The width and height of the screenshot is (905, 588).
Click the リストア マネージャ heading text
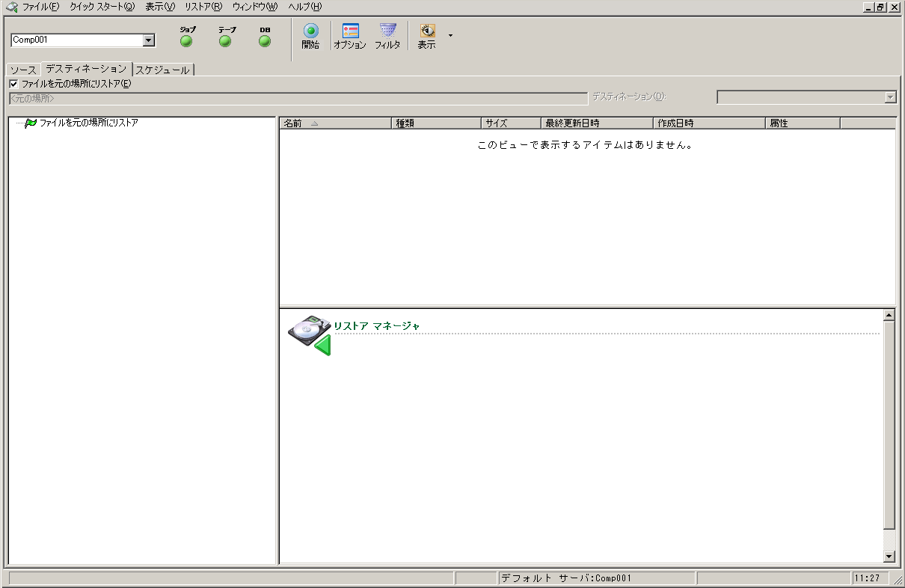point(377,326)
